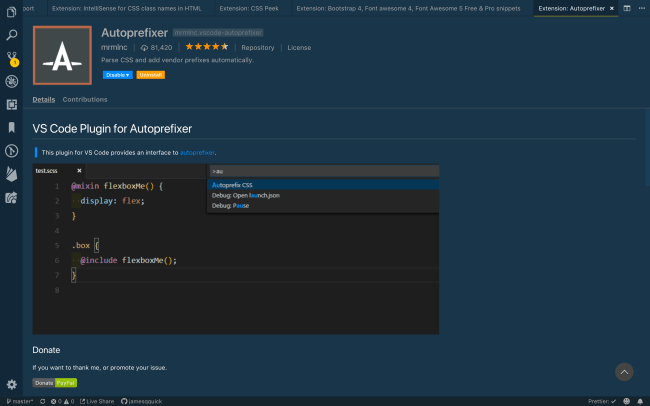This screenshot has height=406, width=650.
Task: Open the Bookmarks view icon
Action: tap(12, 127)
